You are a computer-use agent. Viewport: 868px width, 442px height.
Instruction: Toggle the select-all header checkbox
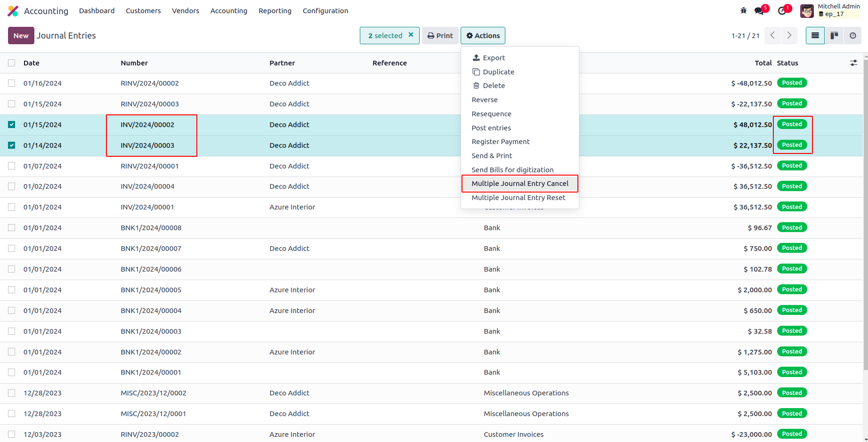coord(12,63)
